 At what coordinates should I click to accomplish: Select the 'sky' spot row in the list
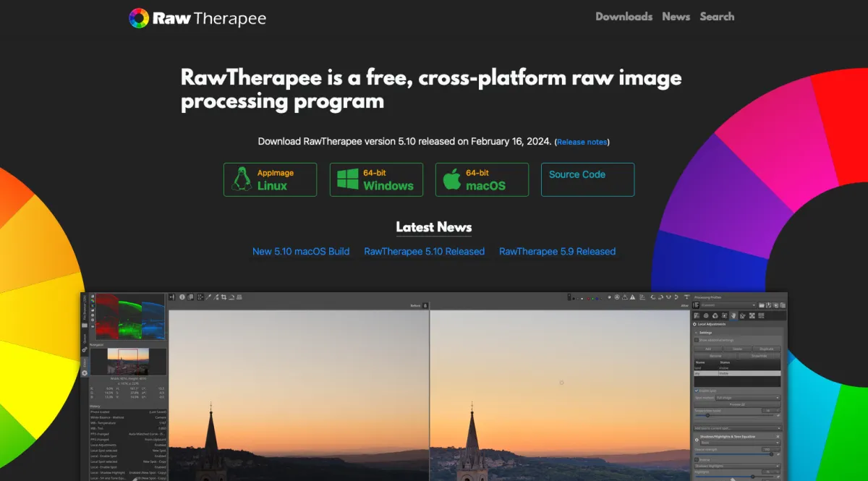737,373
